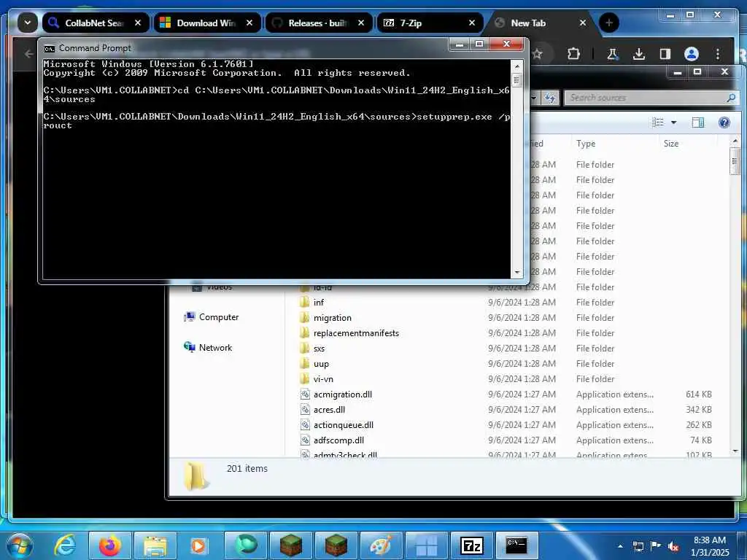The height and width of the screenshot is (560, 747).
Task: Open the browser extensions puzzle icon
Action: [x=573, y=54]
